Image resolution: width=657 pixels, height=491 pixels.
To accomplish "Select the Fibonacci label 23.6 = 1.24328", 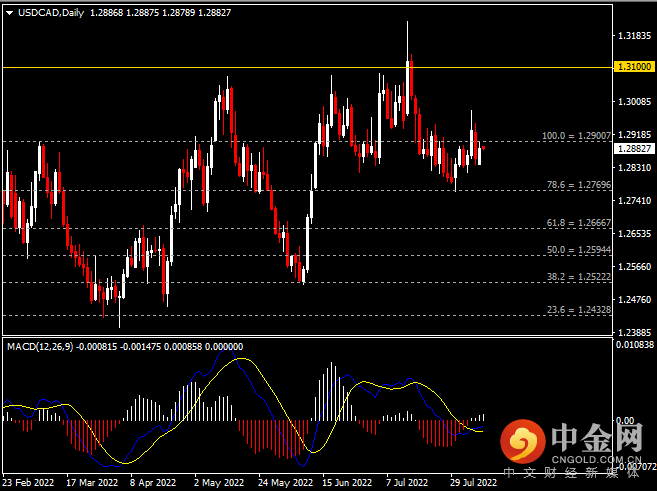I will [x=579, y=310].
